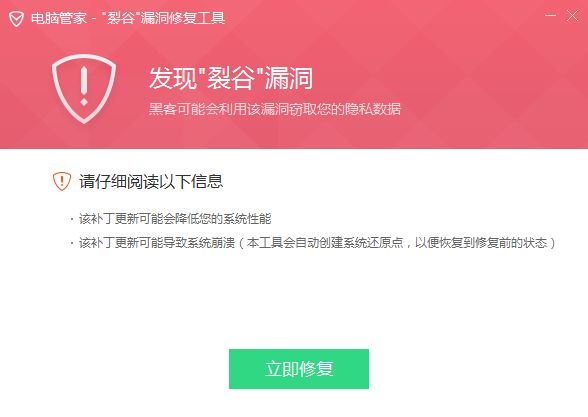Click the orange shield alert icon
This screenshot has width=588, height=417.
tap(62, 182)
